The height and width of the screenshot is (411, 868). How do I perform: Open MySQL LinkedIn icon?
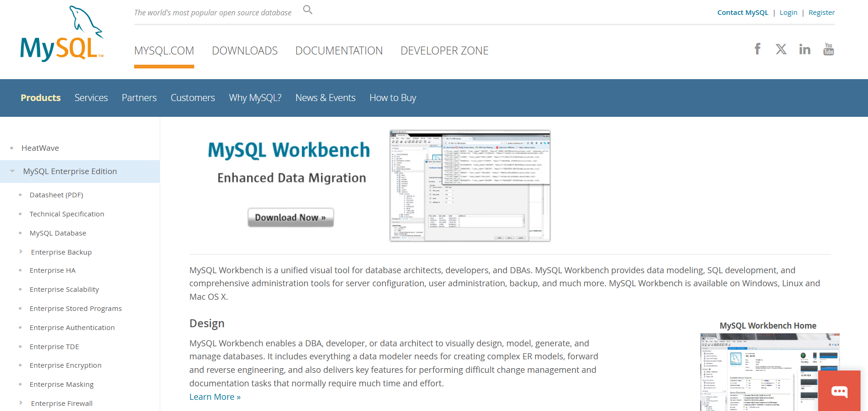[x=805, y=49]
